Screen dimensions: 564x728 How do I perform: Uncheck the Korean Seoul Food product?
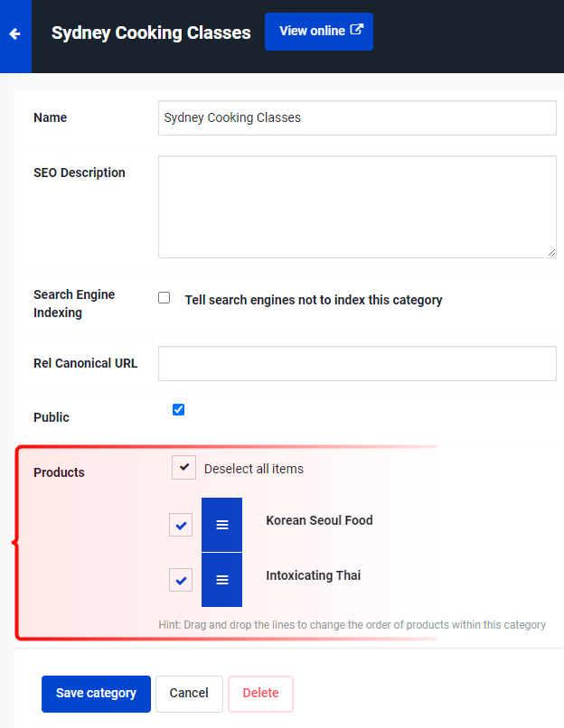pyautogui.click(x=181, y=525)
